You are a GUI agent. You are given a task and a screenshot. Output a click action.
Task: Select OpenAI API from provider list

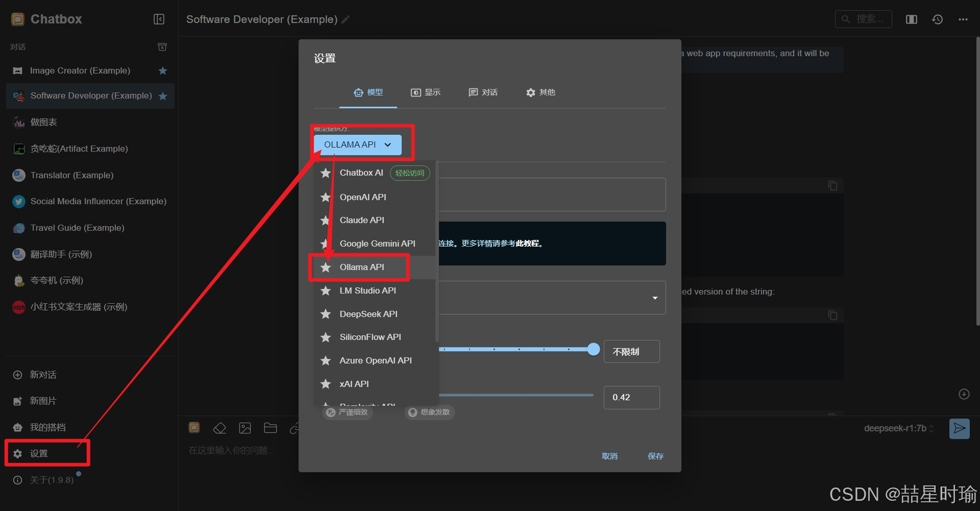pos(375,197)
